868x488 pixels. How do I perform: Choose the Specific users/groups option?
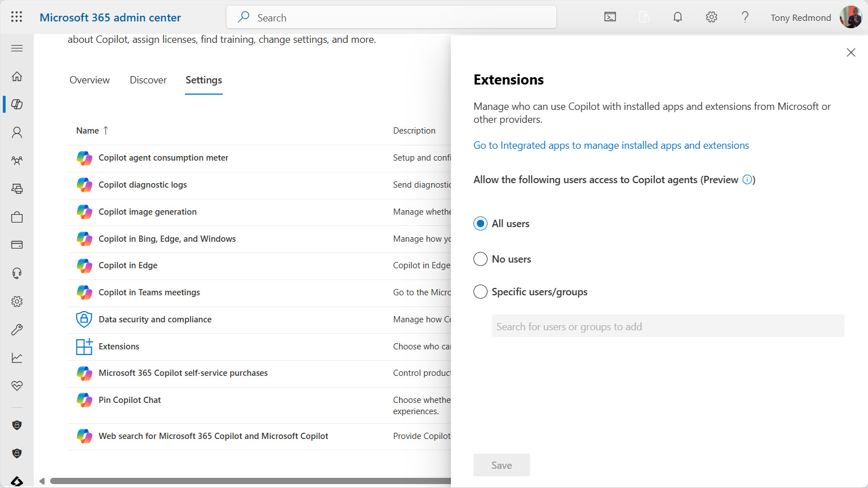(x=480, y=292)
